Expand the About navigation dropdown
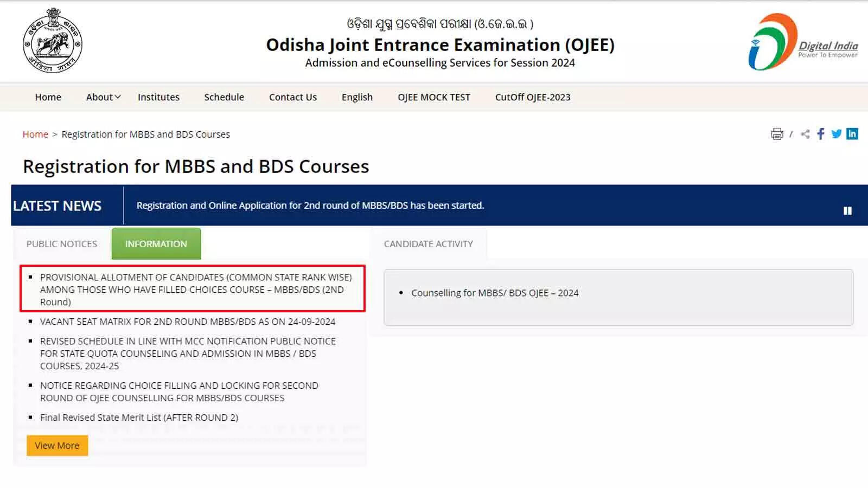Screen dimensions: 868x488 coord(102,97)
